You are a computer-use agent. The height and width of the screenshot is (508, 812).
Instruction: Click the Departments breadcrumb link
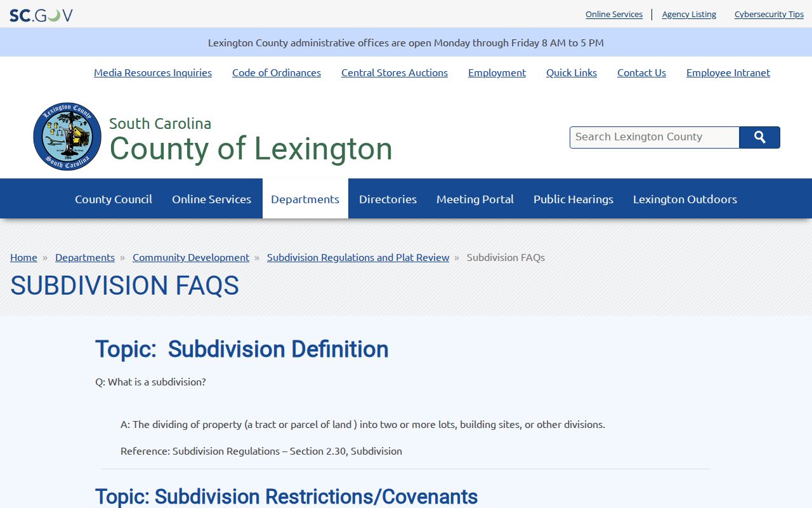[85, 257]
